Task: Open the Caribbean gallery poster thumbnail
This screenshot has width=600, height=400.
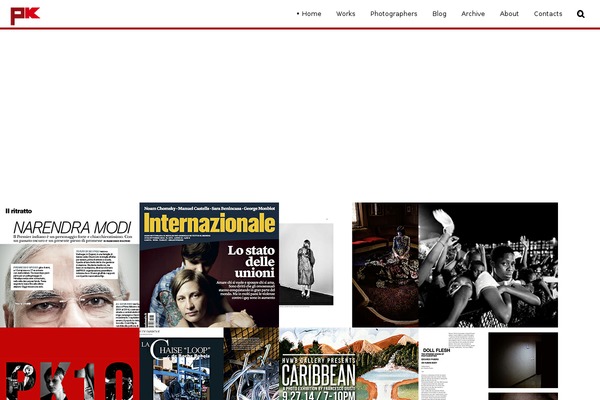Action: 349,364
